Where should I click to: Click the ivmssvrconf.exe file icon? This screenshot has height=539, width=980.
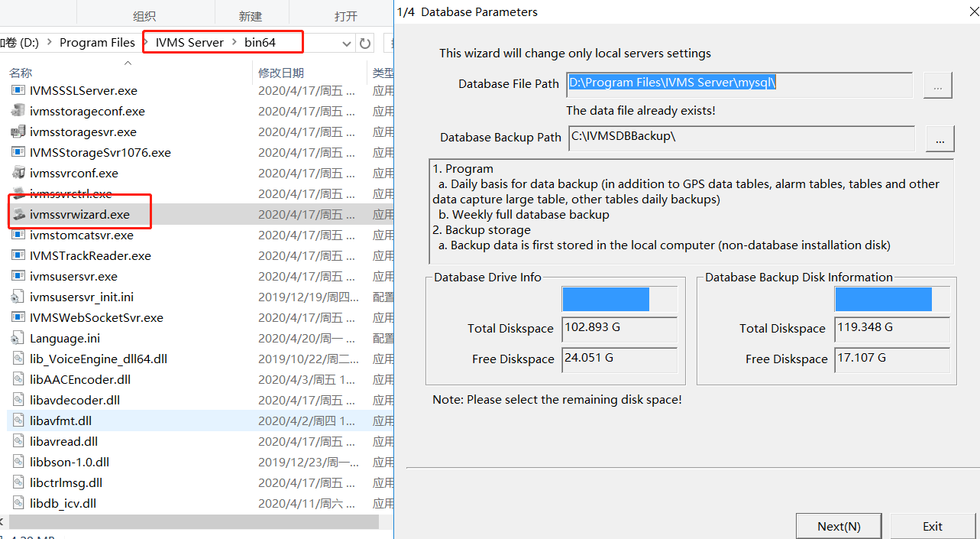(18, 173)
